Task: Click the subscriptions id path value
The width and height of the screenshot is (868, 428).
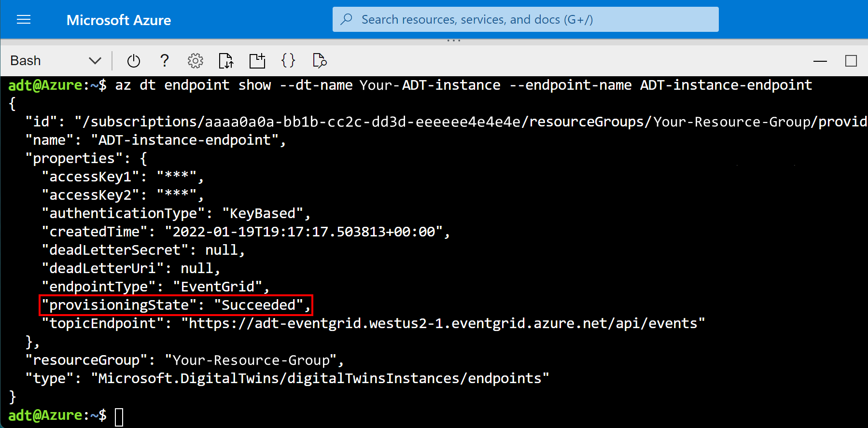Action: [x=468, y=122]
